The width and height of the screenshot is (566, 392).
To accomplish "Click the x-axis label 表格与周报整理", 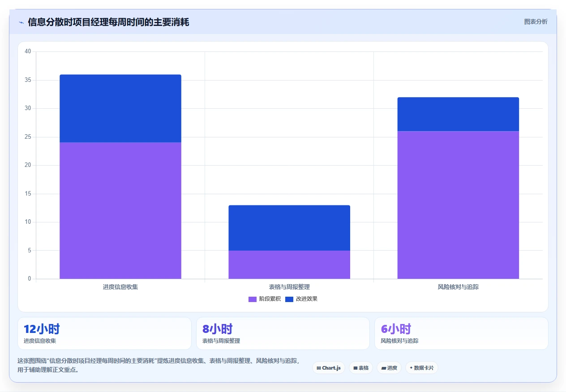I will 289,287.
